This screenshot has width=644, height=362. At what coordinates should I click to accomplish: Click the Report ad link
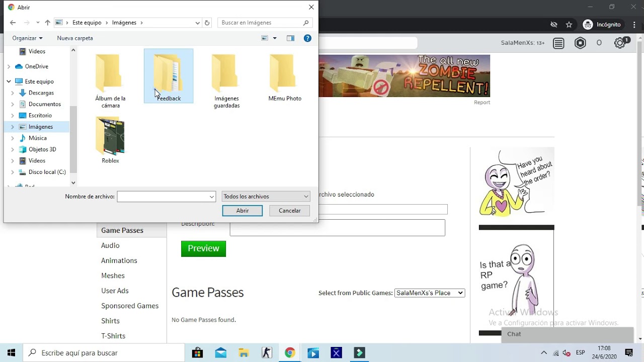(x=481, y=102)
